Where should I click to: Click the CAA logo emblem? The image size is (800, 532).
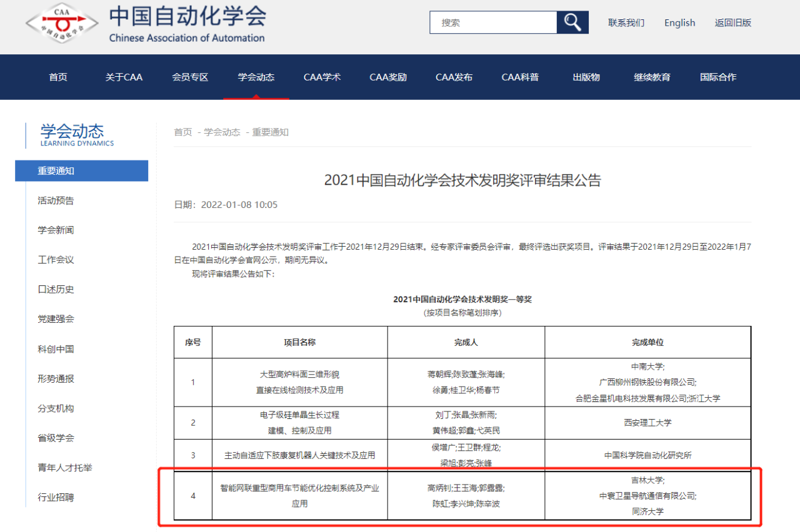(62, 24)
